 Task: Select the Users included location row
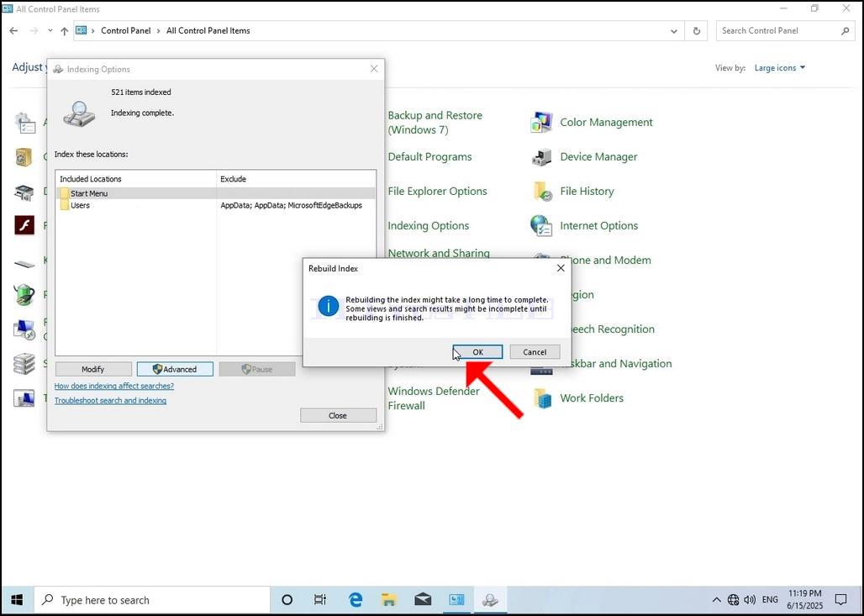tap(215, 205)
